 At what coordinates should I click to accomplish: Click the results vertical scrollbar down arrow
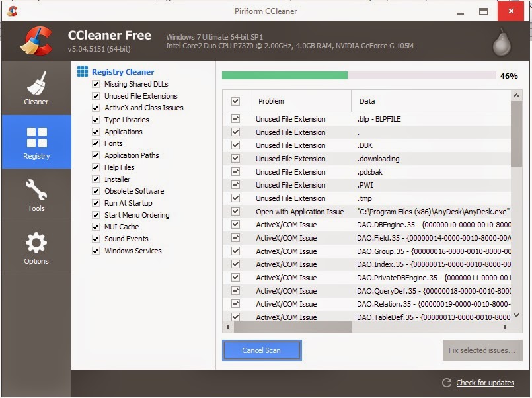tap(516, 315)
